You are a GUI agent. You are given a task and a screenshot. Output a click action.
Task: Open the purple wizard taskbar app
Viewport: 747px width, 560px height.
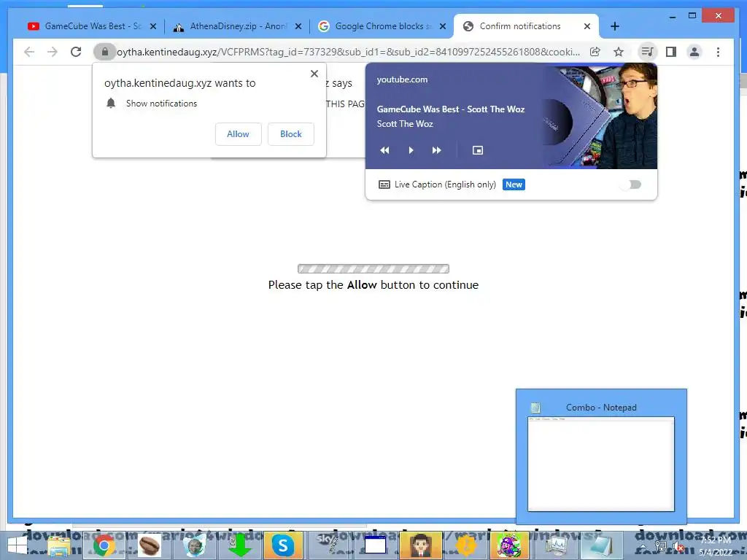coord(509,545)
